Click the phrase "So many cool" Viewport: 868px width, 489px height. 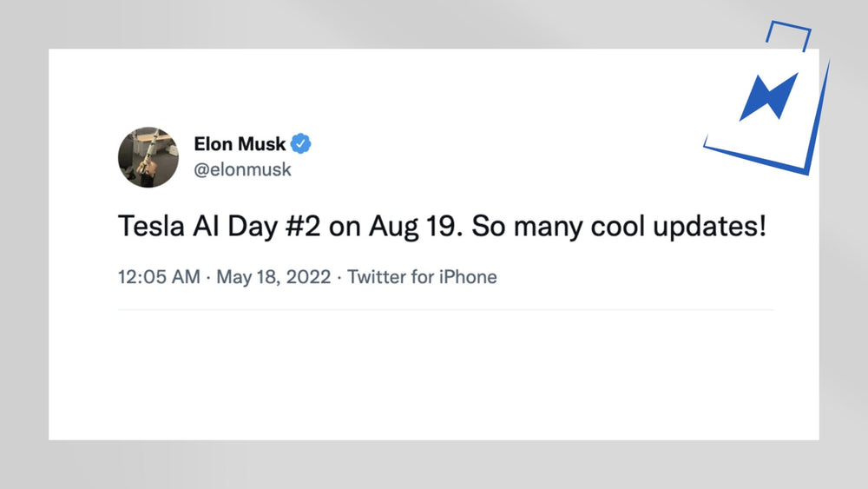[552, 228]
